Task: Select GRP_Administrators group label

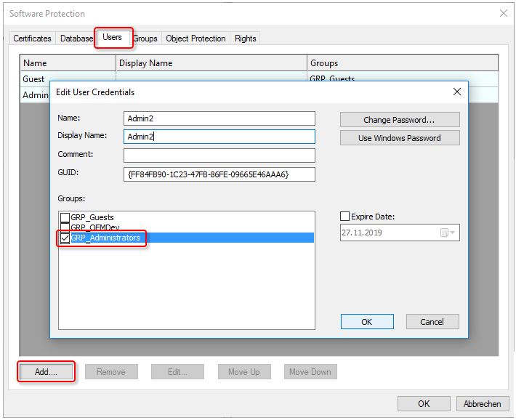Action: pyautogui.click(x=105, y=238)
